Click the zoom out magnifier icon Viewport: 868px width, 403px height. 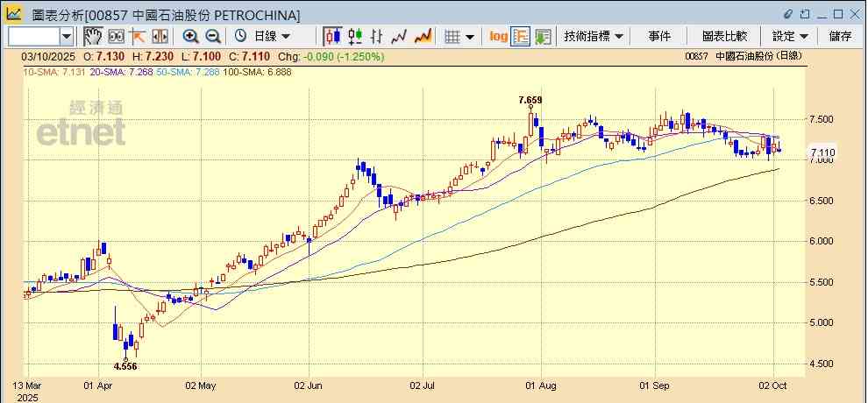tap(213, 36)
